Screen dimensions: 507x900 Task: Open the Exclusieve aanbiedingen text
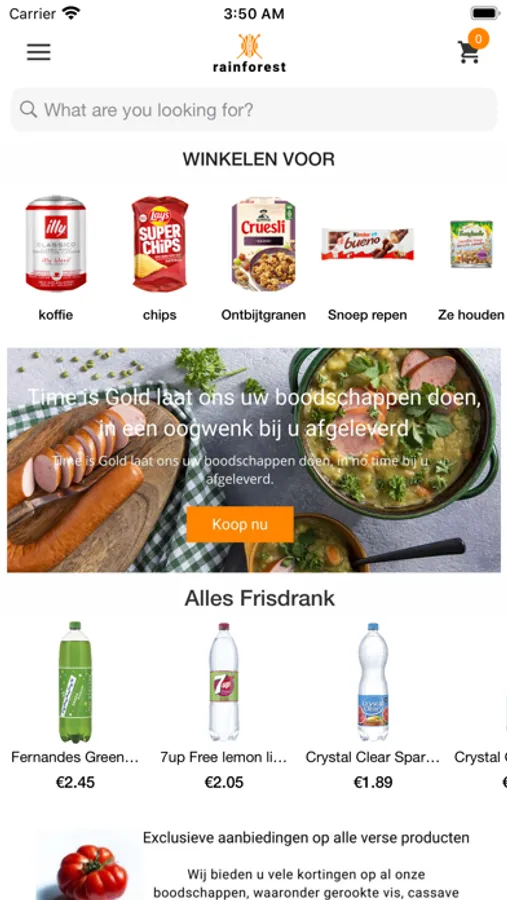306,837
